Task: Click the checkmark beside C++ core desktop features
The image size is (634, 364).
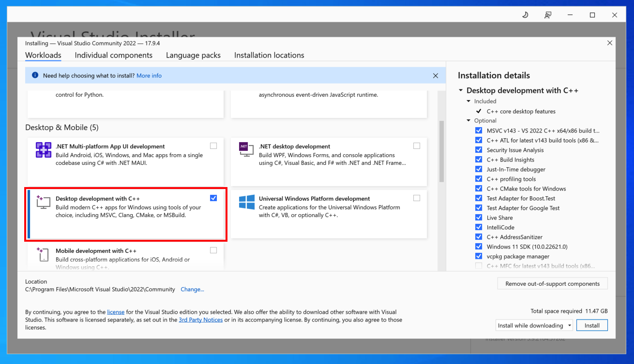Action: tap(479, 111)
